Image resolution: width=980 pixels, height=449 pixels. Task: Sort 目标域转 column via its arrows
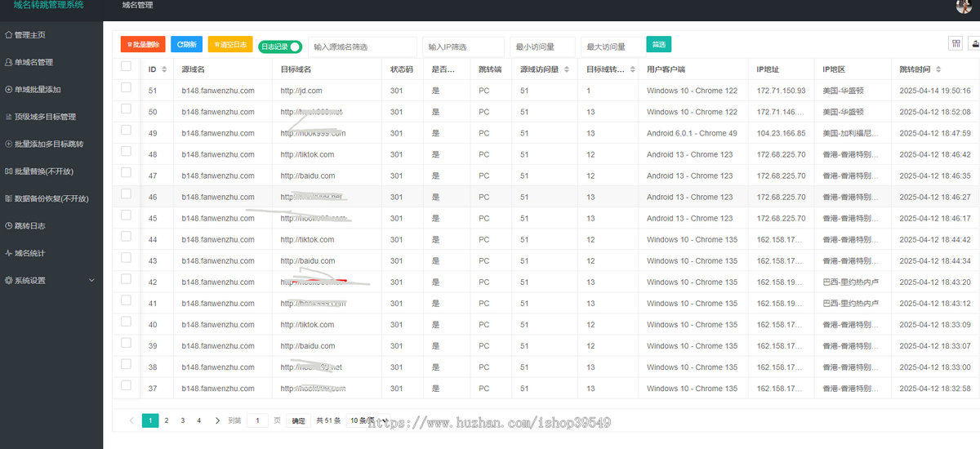[633, 69]
